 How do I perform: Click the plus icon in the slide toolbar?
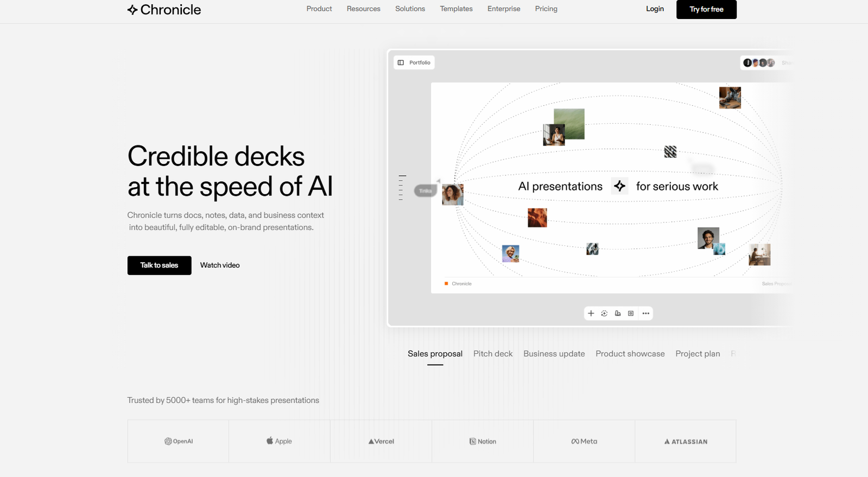591,314
